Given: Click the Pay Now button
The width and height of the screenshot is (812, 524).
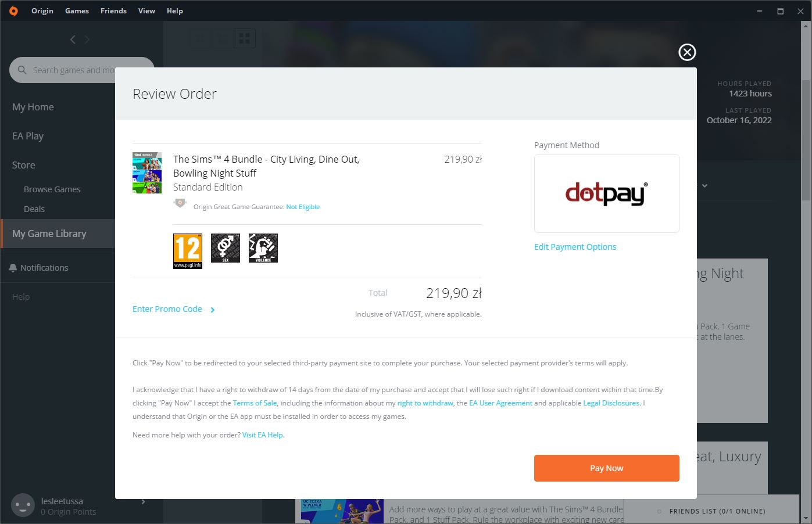Looking at the screenshot, I should pos(607,468).
